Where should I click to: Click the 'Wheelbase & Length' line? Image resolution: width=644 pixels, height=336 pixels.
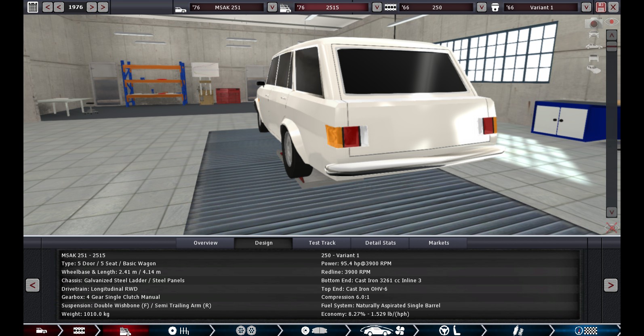[111, 272]
